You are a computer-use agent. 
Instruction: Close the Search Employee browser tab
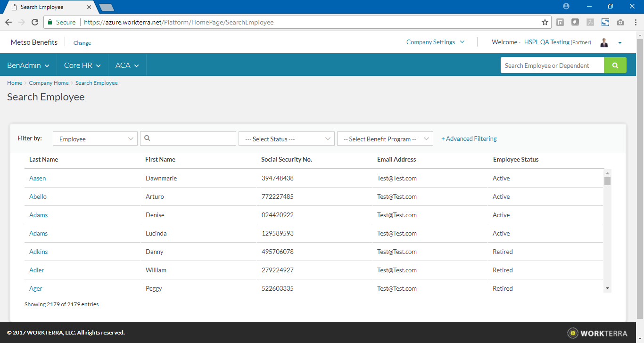(x=89, y=7)
